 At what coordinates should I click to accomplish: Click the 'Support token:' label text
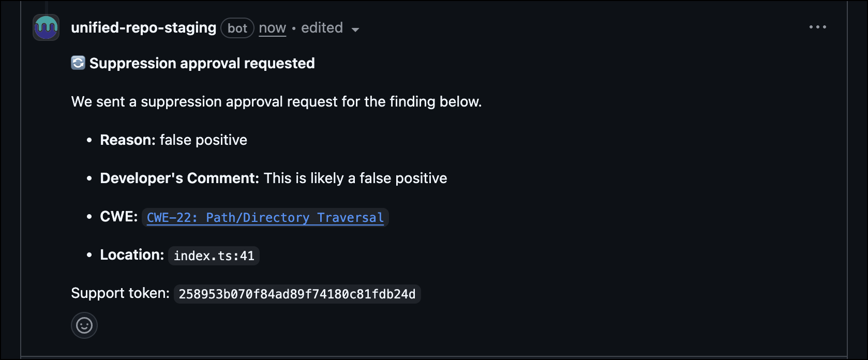120,293
